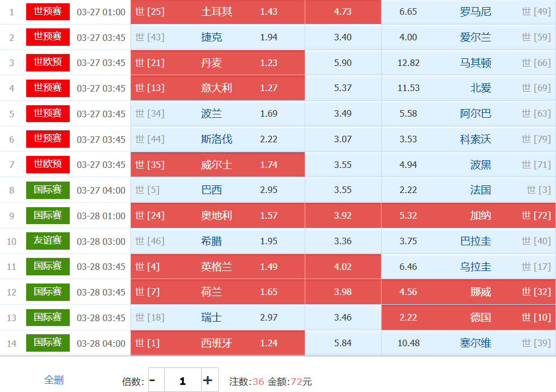
Task: Select 马其顿 away win odds 12.82
Action: pyautogui.click(x=468, y=63)
